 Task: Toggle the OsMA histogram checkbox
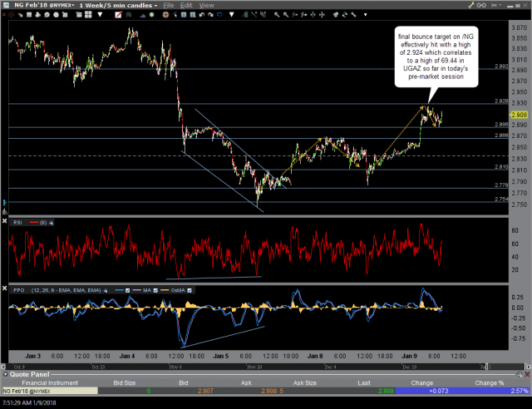pyautogui.click(x=189, y=290)
